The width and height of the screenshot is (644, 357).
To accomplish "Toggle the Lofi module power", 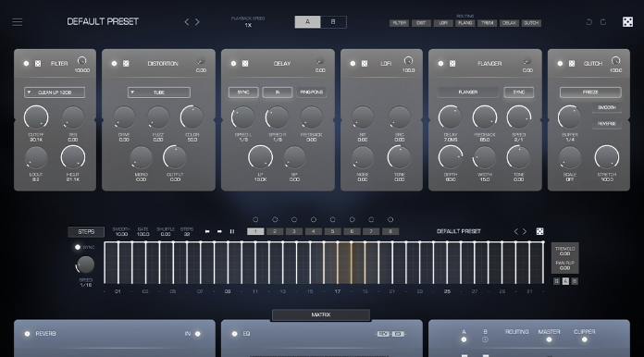I will tap(353, 64).
